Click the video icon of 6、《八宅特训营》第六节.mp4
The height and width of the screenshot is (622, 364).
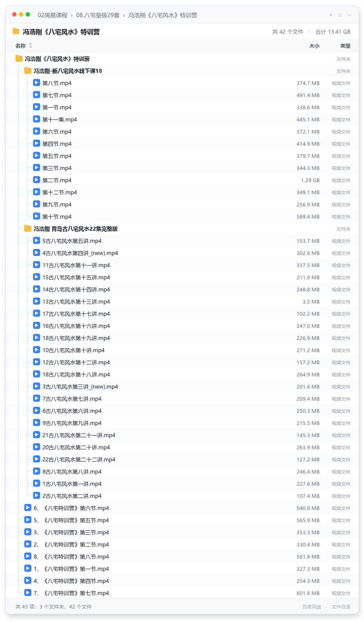point(28,508)
